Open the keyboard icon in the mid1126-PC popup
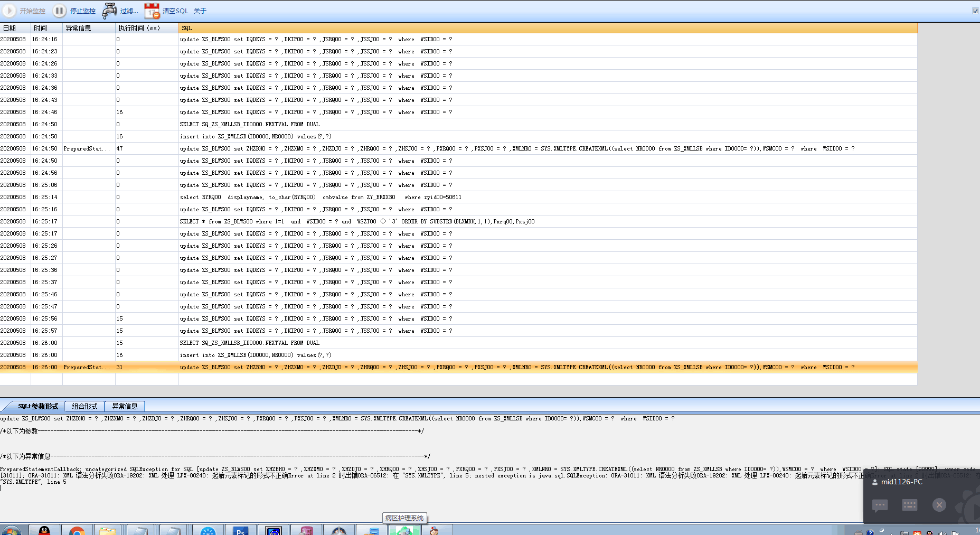Screen dimensions: 980x535 [x=909, y=505]
